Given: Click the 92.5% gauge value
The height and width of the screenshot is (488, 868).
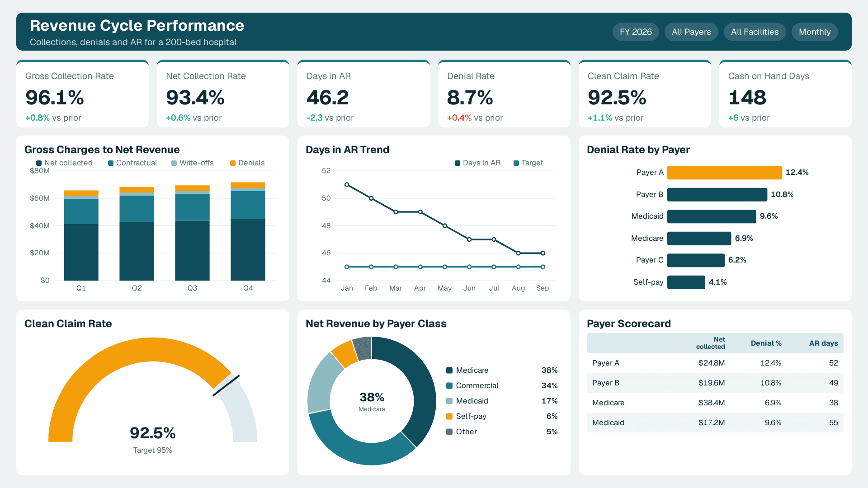Looking at the screenshot, I should 153,433.
